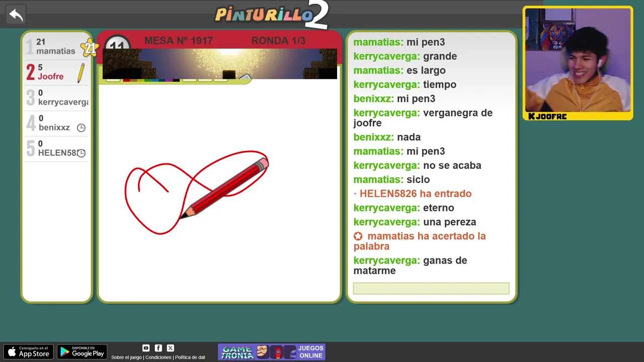This screenshot has height=362, width=644.
Task: Click the Gametronia logo banner
Action: [x=237, y=352]
